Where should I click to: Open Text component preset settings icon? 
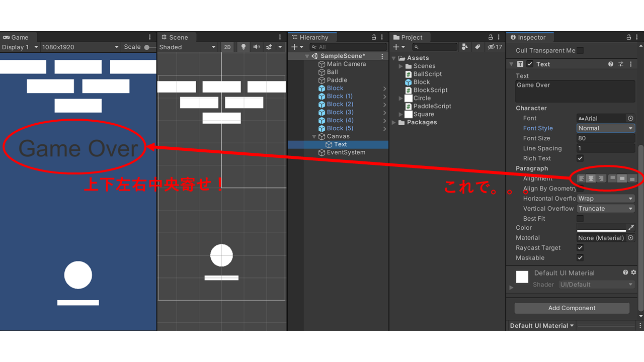pos(621,64)
